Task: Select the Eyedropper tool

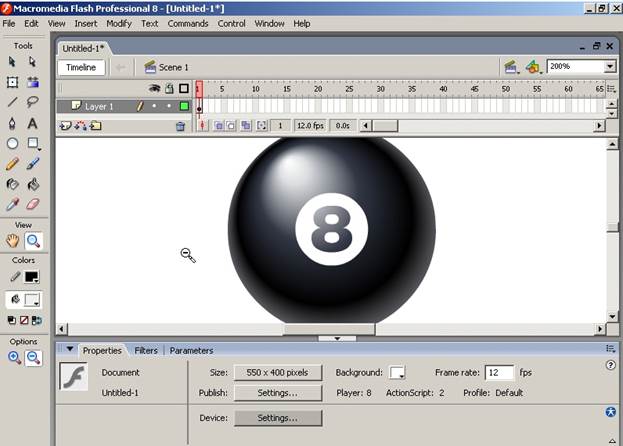Action: [12, 205]
